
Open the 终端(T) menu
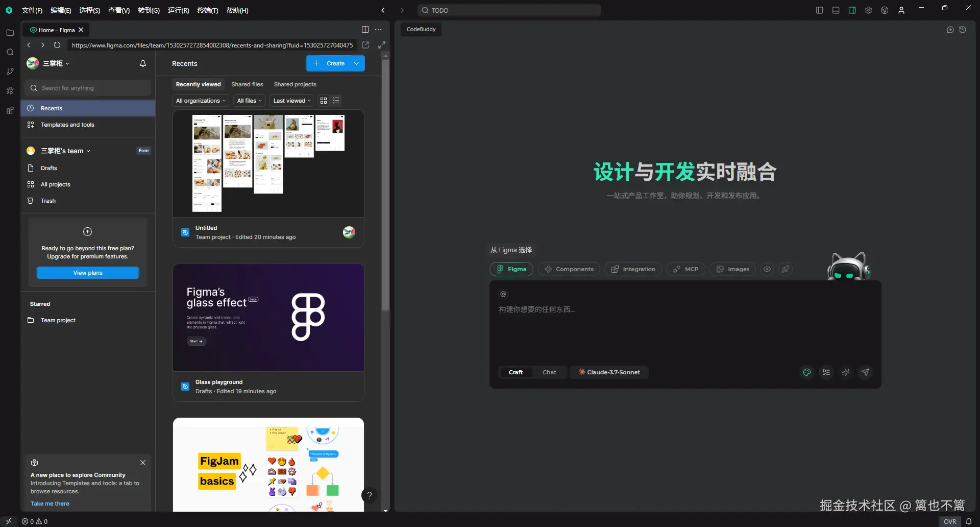[208, 10]
